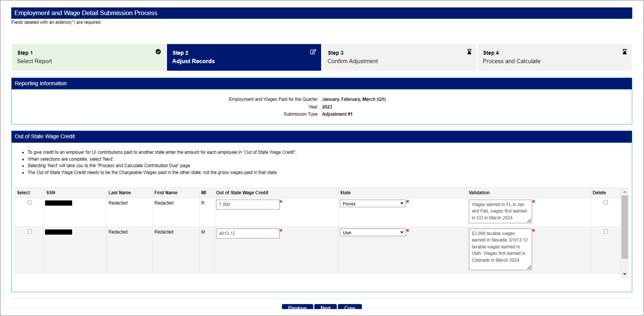Click the Step 3 hourglass icon
The image size is (644, 316).
(469, 52)
